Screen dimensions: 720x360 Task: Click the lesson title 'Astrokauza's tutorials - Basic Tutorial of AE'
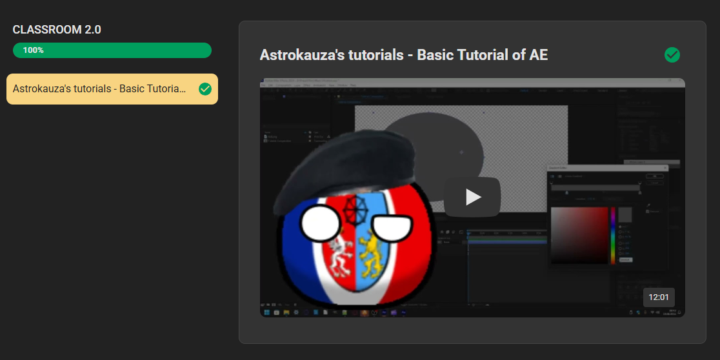pyautogui.click(x=404, y=55)
